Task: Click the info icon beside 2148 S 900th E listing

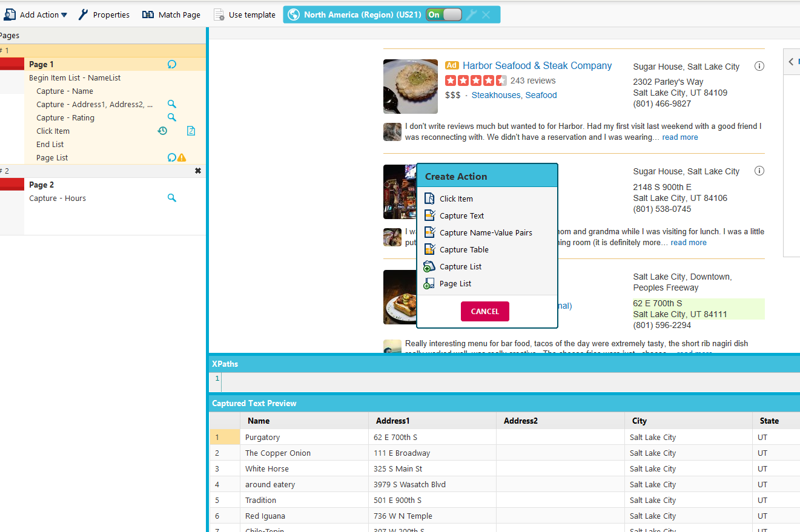Action: [x=759, y=171]
